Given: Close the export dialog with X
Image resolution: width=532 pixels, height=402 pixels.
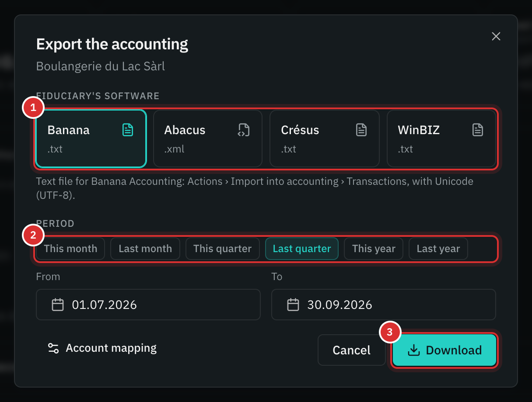Looking at the screenshot, I should tap(496, 36).
